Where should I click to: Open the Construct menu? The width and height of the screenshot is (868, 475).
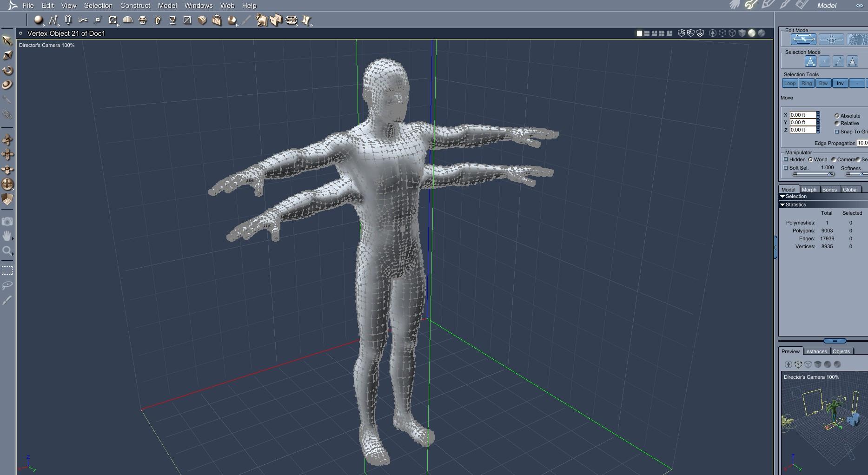pyautogui.click(x=135, y=6)
